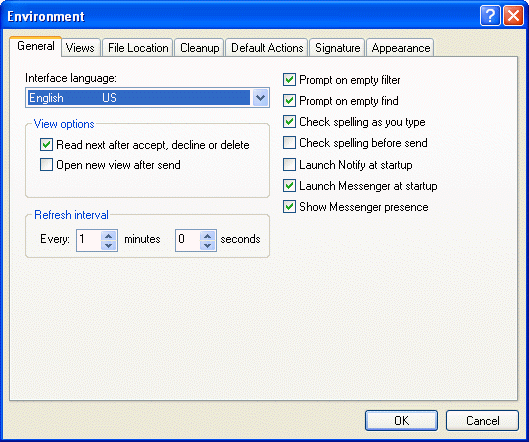The height and width of the screenshot is (442, 529).
Task: Open the File Location tab
Action: coord(138,48)
